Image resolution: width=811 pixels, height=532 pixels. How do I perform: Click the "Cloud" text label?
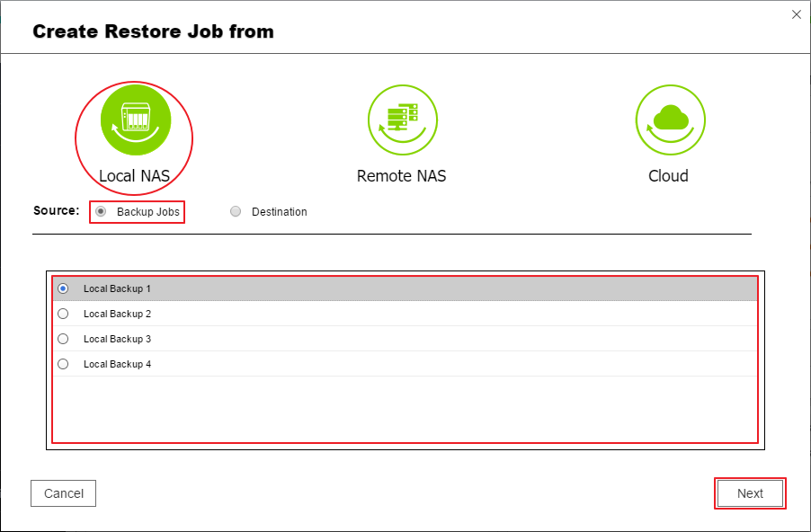(668, 175)
